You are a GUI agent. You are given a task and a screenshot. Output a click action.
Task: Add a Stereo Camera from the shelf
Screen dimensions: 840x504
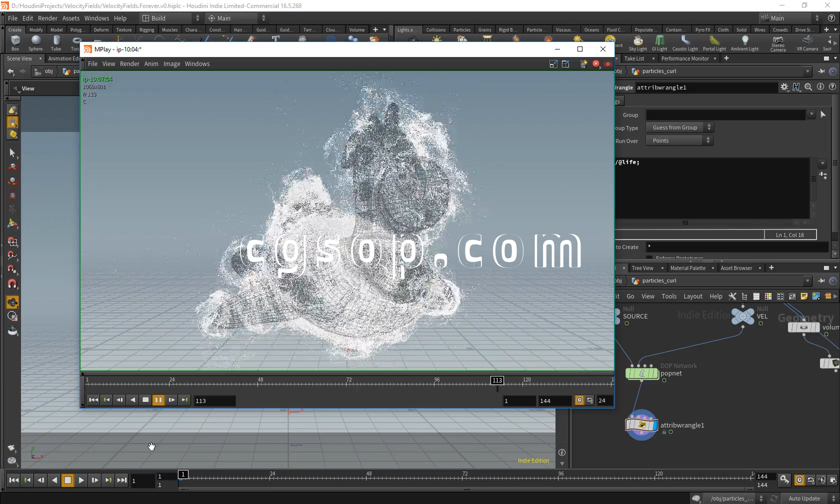pos(777,43)
